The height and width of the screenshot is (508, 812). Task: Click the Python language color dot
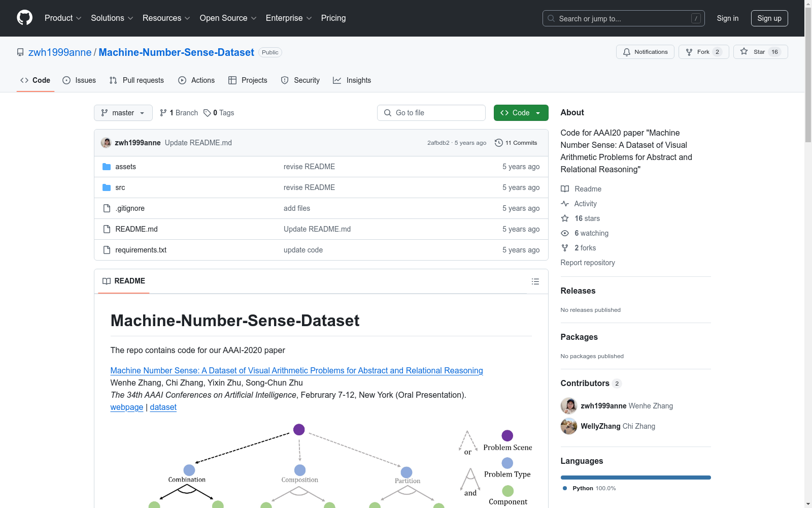pyautogui.click(x=565, y=488)
